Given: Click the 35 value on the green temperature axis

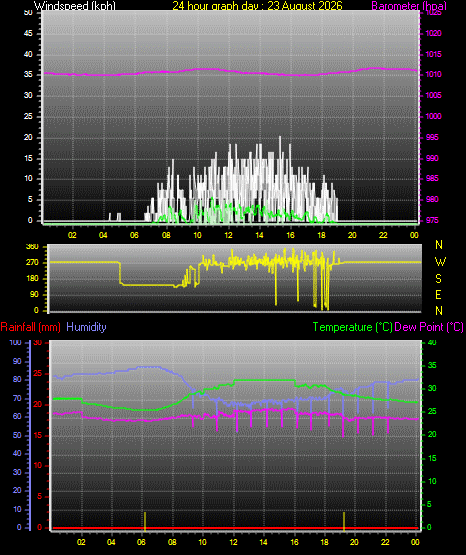Looking at the screenshot, I should click(432, 365).
